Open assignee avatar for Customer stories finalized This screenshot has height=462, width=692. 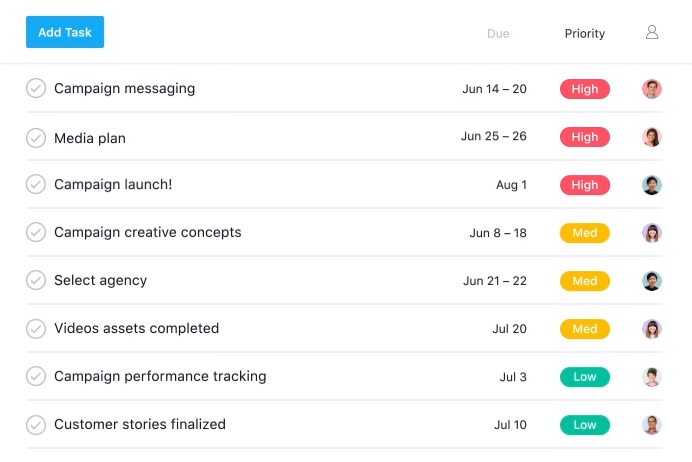pyautogui.click(x=651, y=425)
